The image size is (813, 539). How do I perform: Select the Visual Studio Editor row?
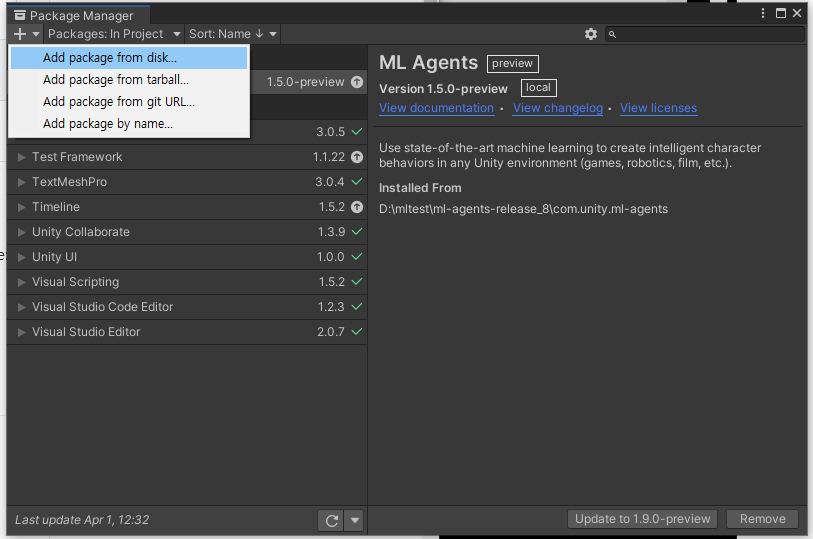tap(187, 332)
